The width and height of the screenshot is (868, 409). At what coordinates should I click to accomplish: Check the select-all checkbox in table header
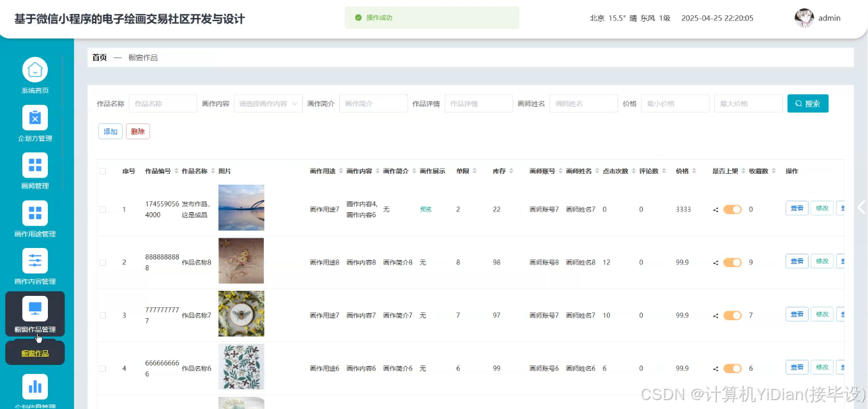(102, 171)
